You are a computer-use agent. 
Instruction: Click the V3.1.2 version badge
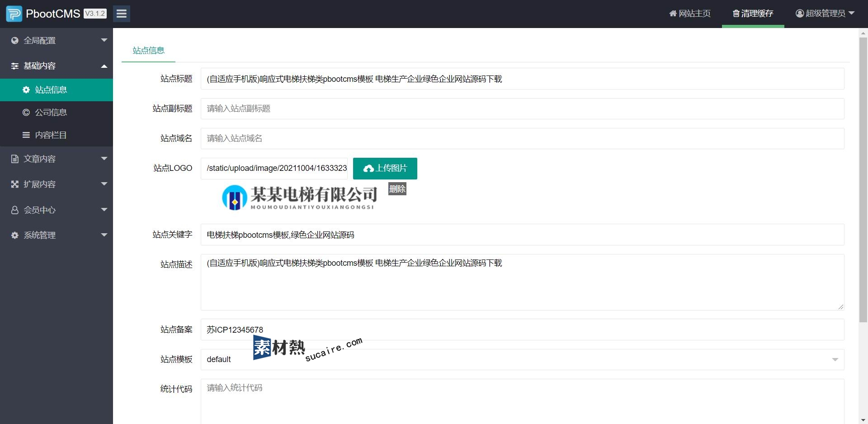95,14
